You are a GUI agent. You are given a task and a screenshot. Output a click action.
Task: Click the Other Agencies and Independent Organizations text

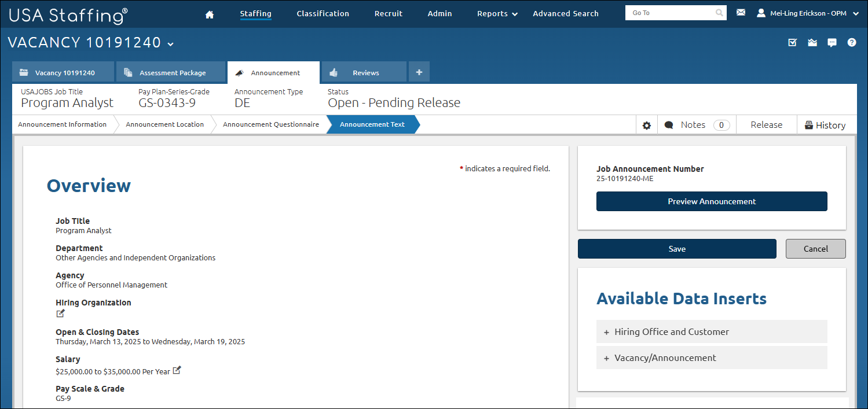click(x=135, y=258)
